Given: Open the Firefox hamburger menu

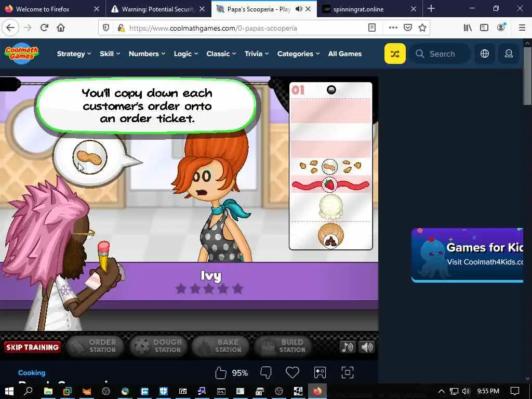Looking at the screenshot, I should (x=522, y=28).
